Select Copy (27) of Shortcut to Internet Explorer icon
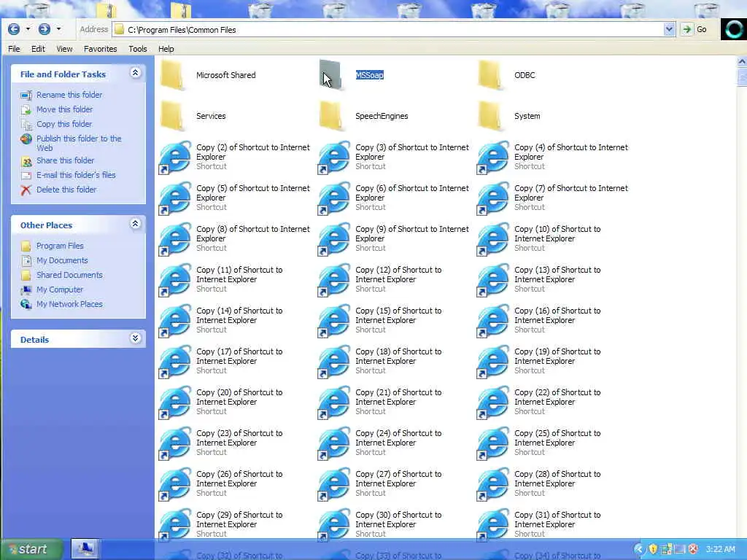Screen dimensions: 747x560 click(x=334, y=485)
